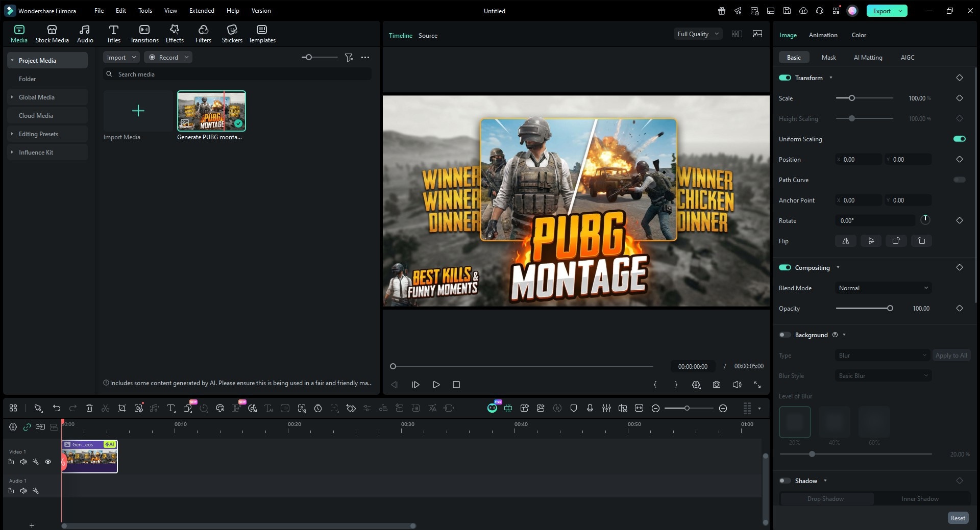Switch to the Animation tab
Screen dimensions: 980x530
click(x=822, y=35)
